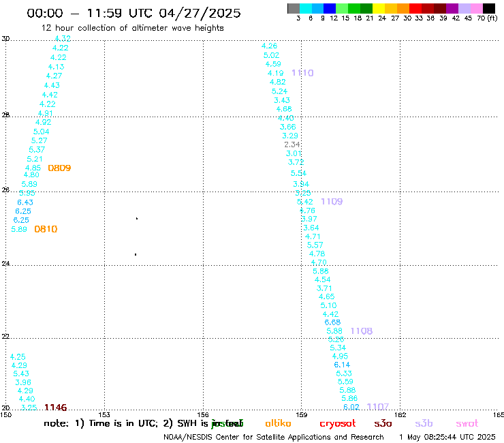
Task: Click the 4.91 reading near latitude 28
Action: click(46, 114)
